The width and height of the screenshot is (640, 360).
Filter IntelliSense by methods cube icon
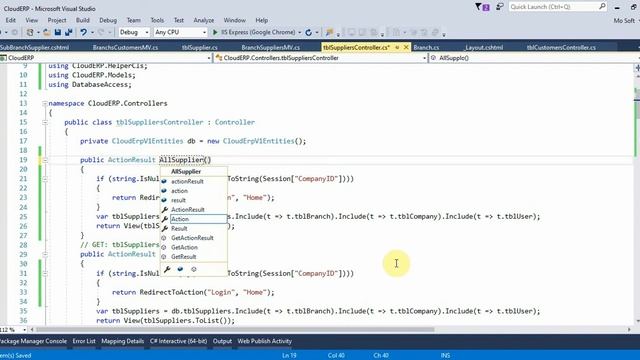(193, 269)
